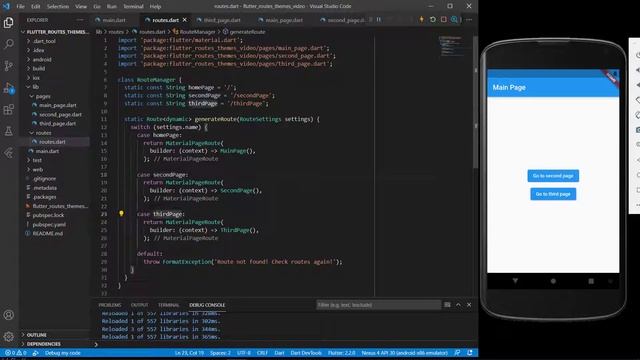
Task: Close the bottom panel
Action: [469, 305]
